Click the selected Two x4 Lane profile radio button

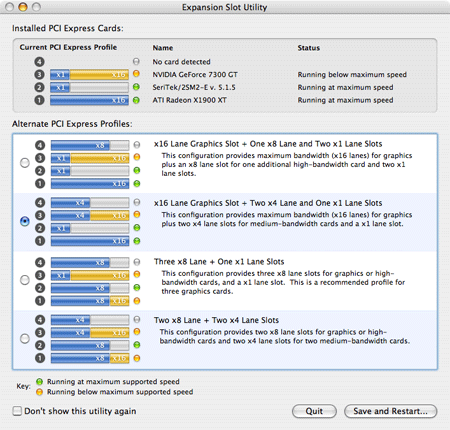(x=25, y=221)
